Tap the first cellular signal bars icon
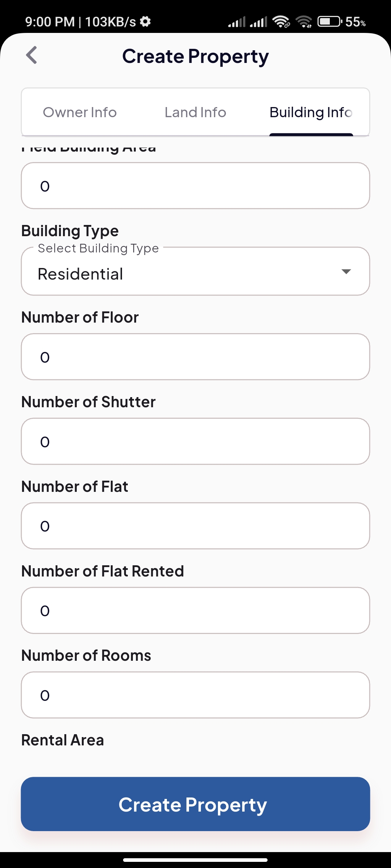Screen dimensions: 391x868 (236, 22)
